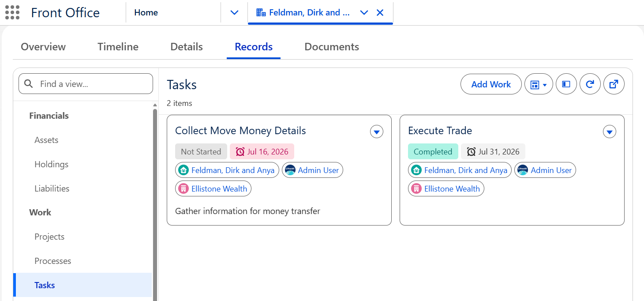Click the refresh icon button

pyautogui.click(x=590, y=84)
